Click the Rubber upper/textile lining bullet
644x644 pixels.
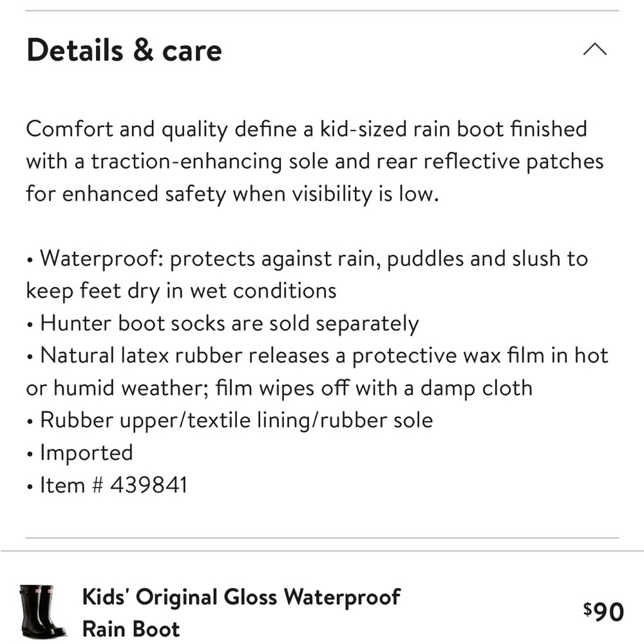click(230, 421)
